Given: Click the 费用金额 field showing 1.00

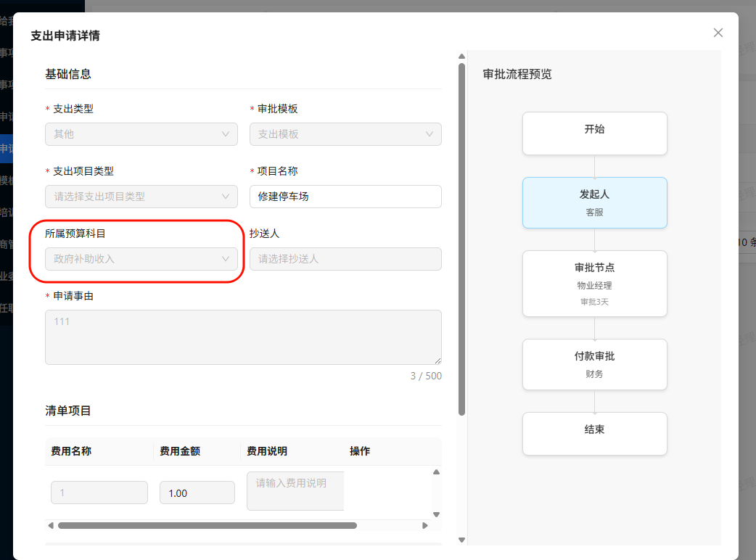Looking at the screenshot, I should [x=197, y=493].
